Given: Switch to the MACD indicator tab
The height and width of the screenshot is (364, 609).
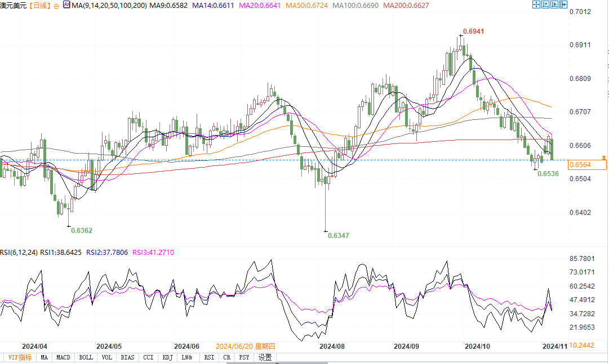Looking at the screenshot, I should tap(64, 357).
